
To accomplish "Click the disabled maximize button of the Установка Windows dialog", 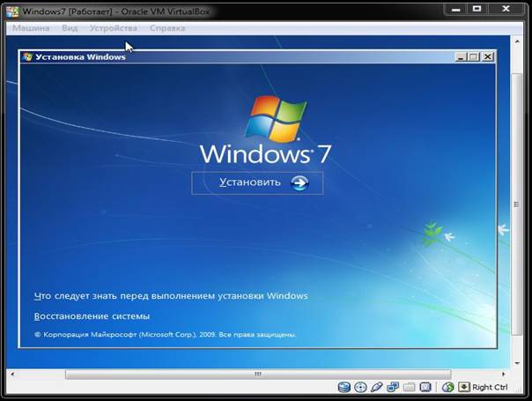I will [x=474, y=56].
